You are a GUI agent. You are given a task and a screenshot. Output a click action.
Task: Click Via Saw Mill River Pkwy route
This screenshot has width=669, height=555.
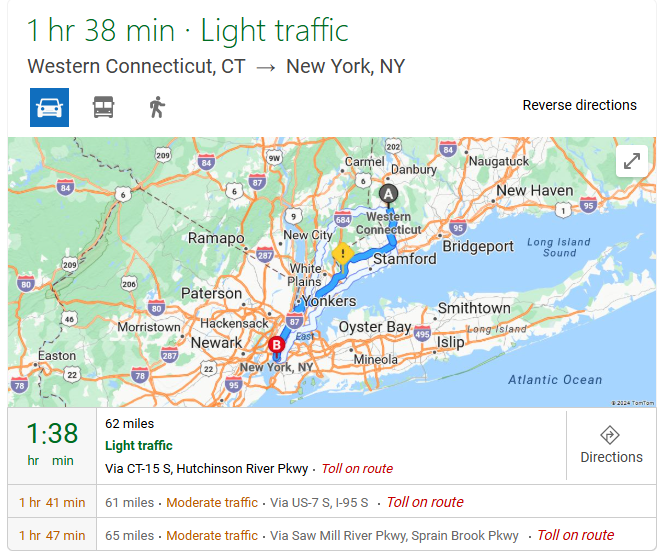394,535
